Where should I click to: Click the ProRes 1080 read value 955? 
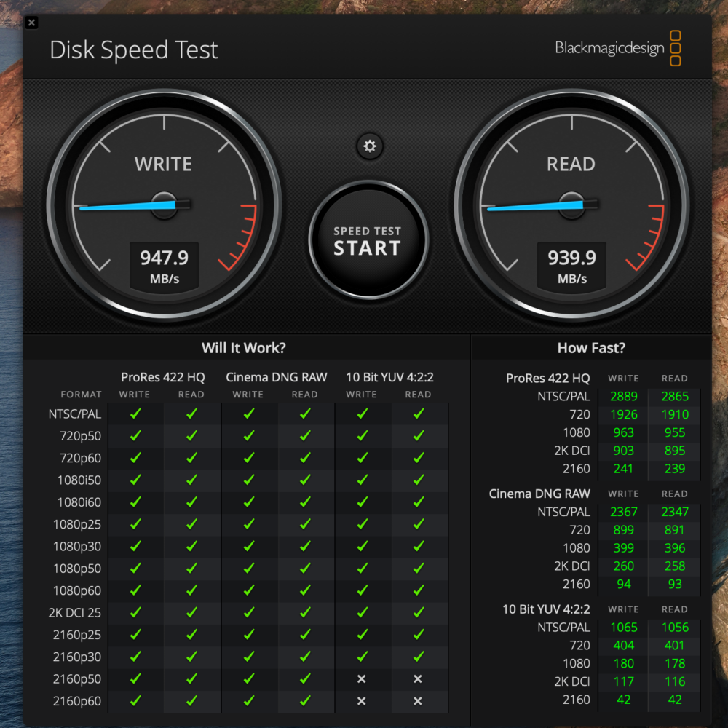(675, 432)
